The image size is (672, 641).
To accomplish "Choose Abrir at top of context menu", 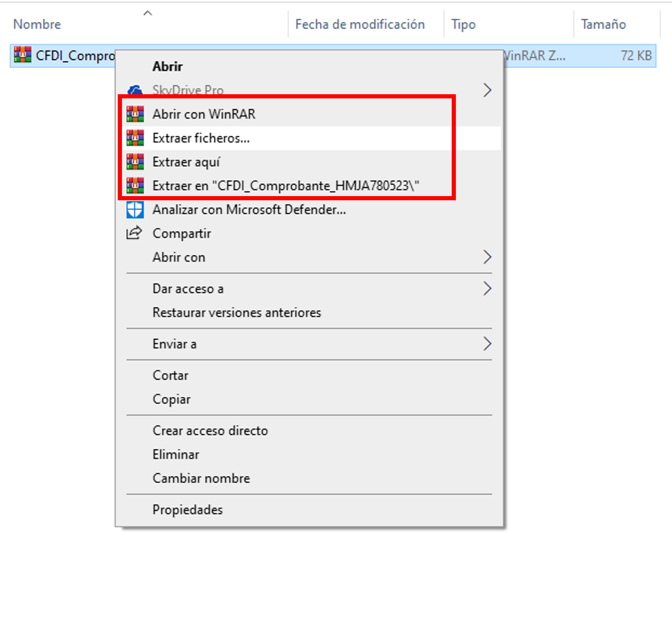I will [168, 67].
